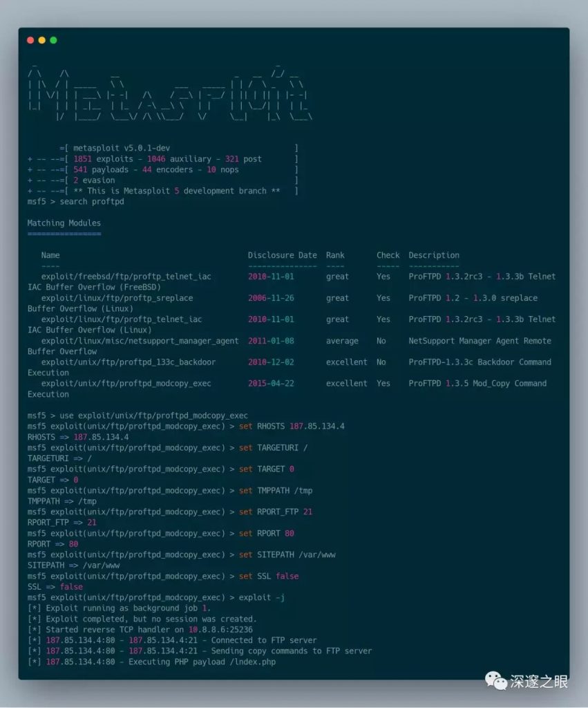Click the 'set RHOSTS 187.85.134.4' command

pos(292,426)
